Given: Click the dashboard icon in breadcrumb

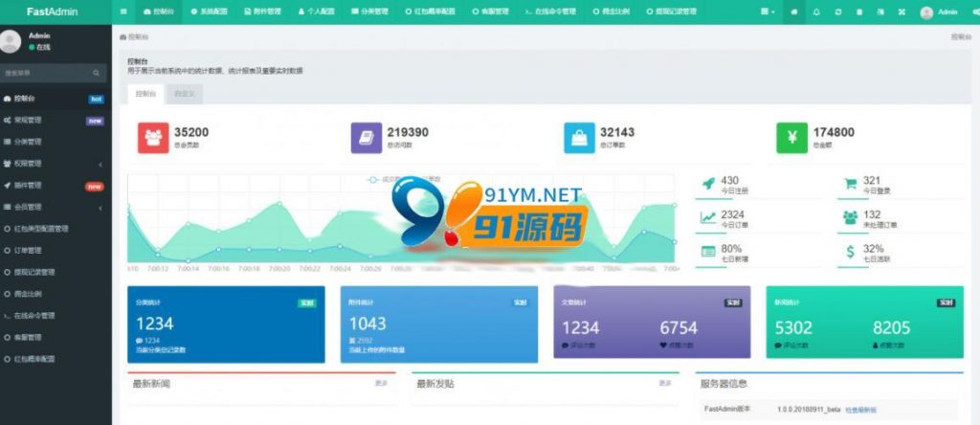Looking at the screenshot, I should [122, 37].
